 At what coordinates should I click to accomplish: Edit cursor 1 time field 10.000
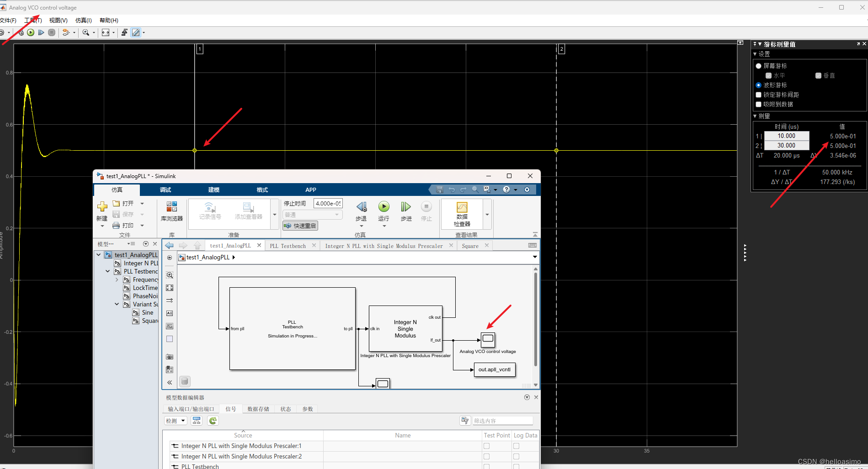[787, 136]
